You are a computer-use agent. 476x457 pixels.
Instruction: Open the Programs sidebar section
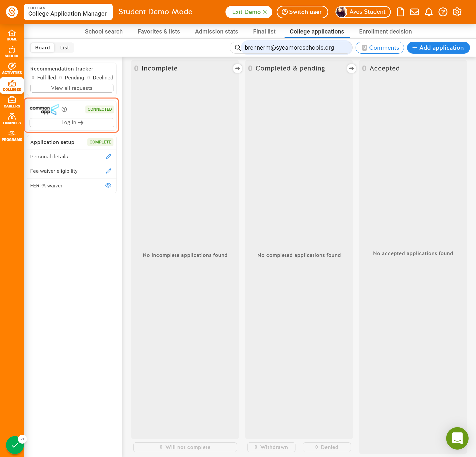coord(12,136)
